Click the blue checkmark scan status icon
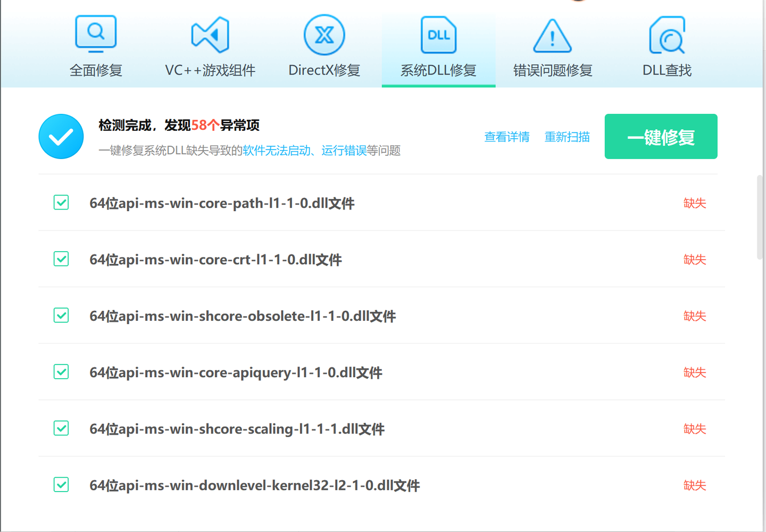Screen dimensions: 766x532 (x=61, y=136)
